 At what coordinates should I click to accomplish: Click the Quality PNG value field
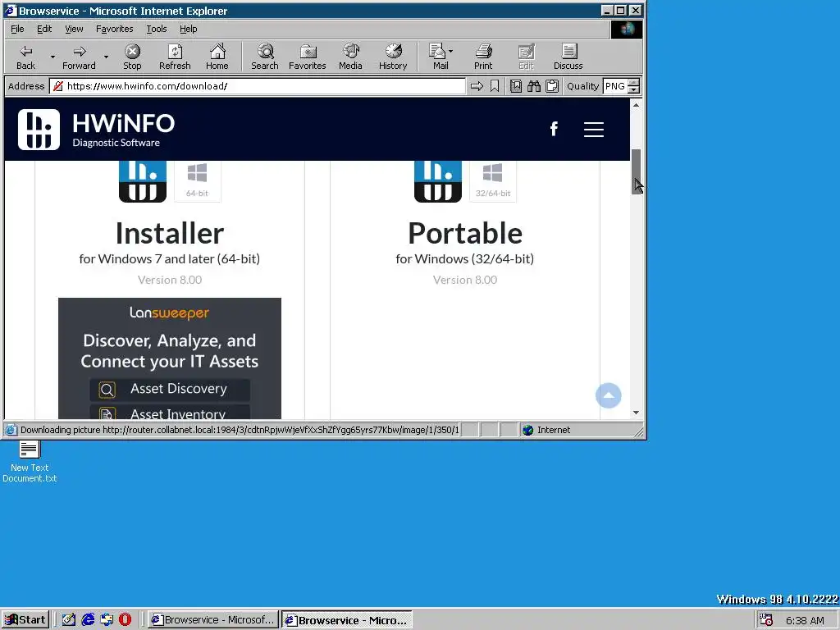(x=615, y=86)
